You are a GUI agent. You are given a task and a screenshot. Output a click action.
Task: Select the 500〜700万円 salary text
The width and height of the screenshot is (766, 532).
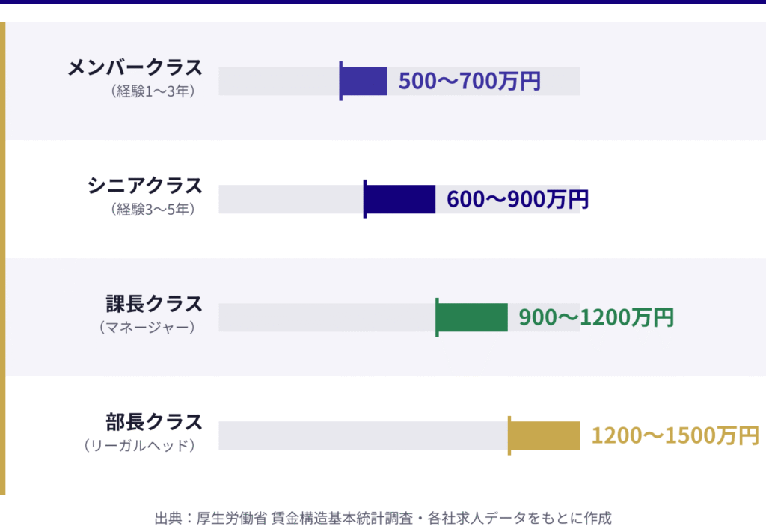point(469,81)
